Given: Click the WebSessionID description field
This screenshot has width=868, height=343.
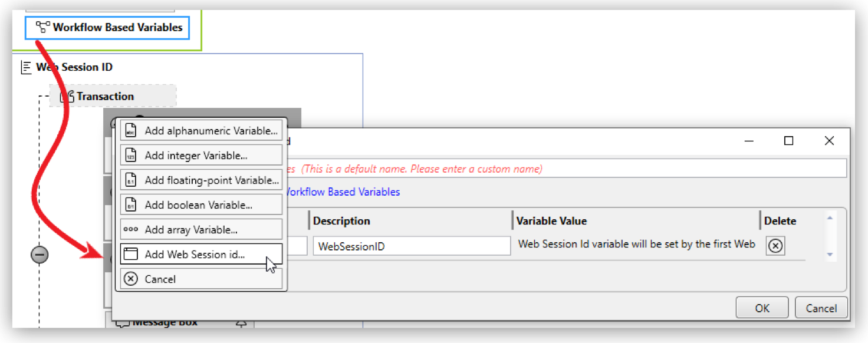Looking at the screenshot, I should click(x=411, y=246).
